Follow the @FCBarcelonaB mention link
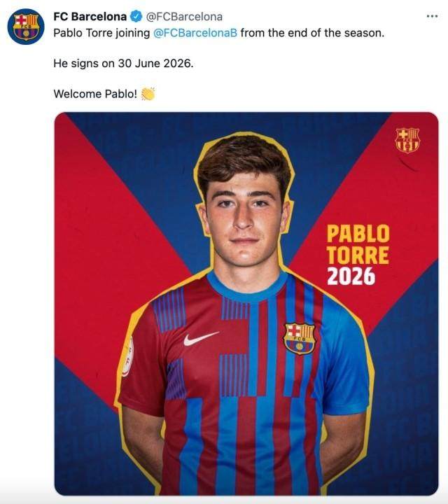The width and height of the screenshot is (448, 504). (195, 33)
